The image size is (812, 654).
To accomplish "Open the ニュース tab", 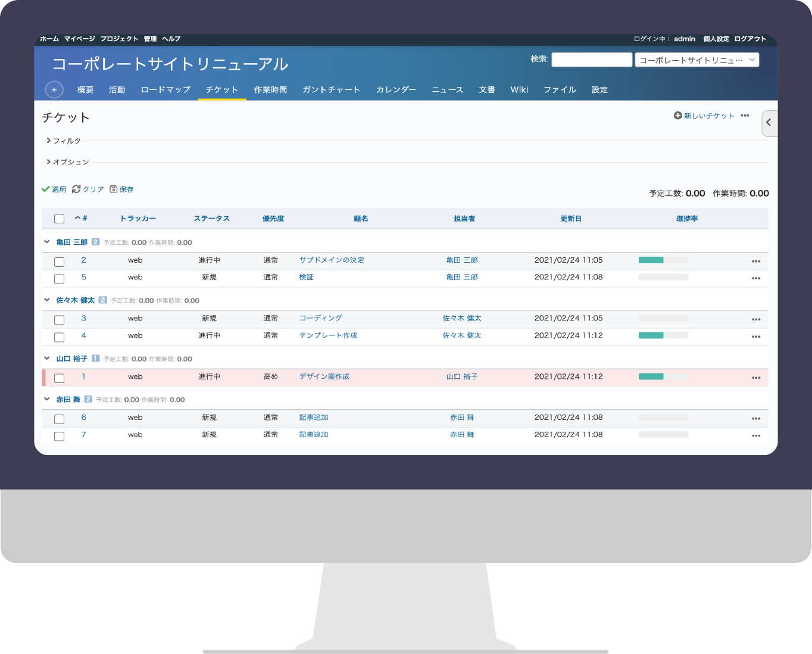I will point(448,89).
